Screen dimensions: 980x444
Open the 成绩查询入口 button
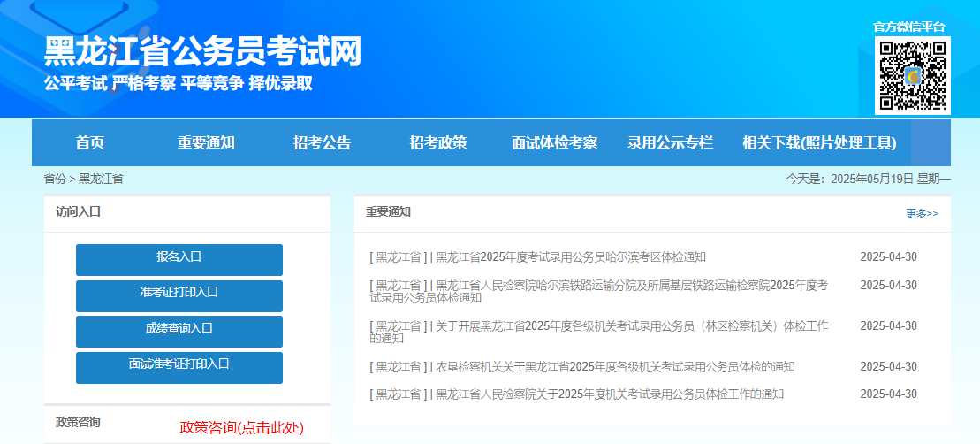point(179,329)
